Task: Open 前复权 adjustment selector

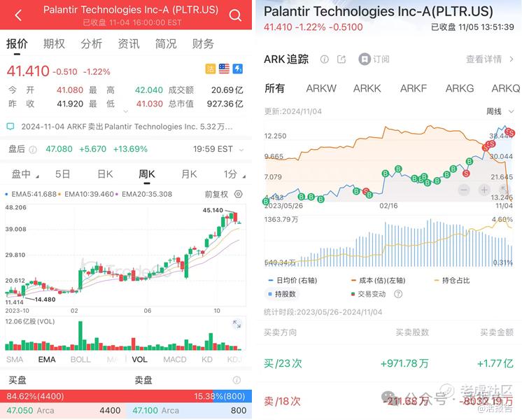Action: coord(216,194)
